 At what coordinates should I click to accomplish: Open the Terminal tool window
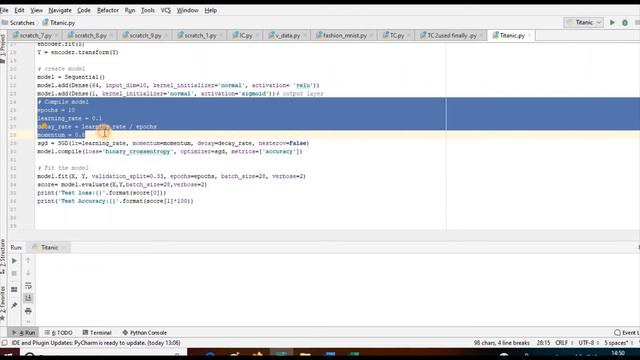coord(97,333)
